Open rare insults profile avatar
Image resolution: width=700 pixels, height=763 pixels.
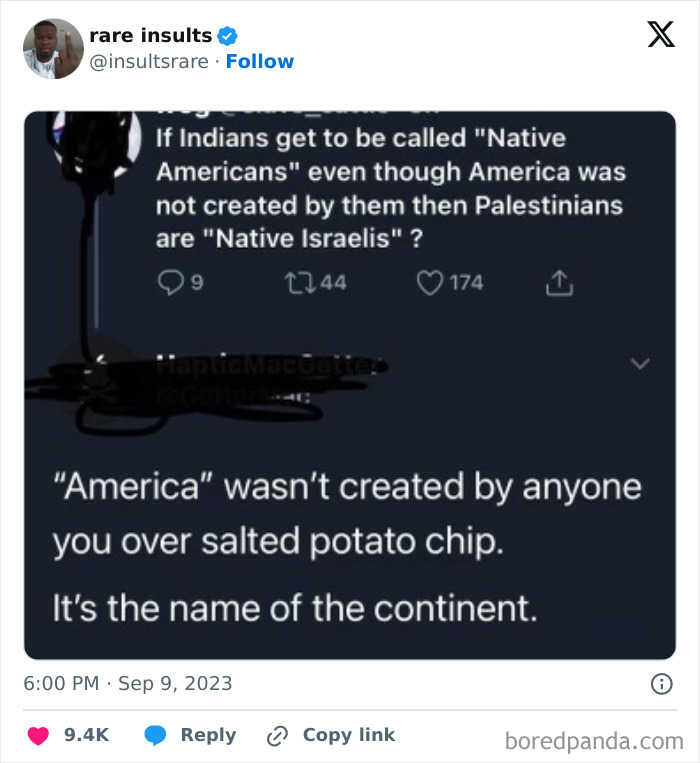[53, 49]
